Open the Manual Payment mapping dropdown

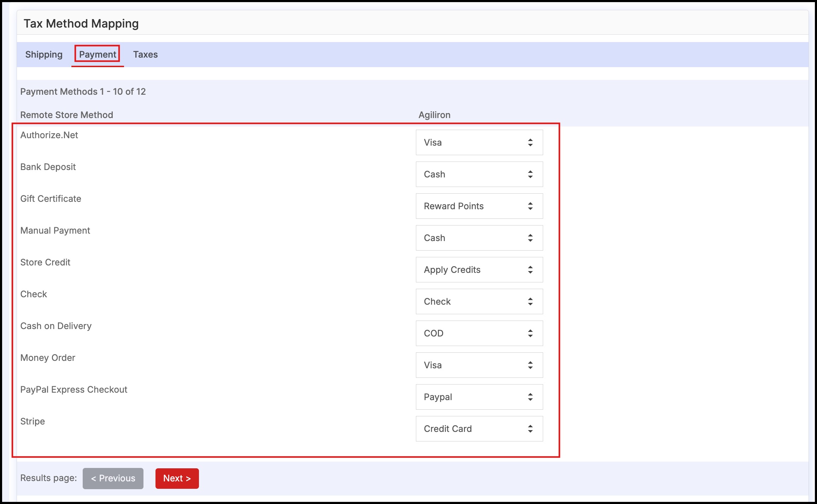click(x=479, y=238)
